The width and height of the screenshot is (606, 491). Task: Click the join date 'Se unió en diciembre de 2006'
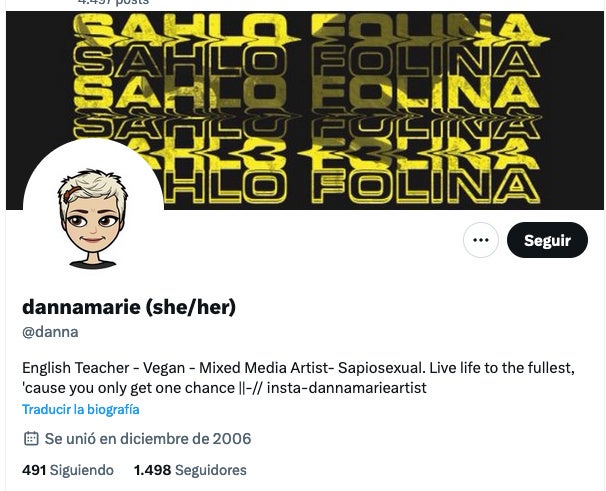(x=148, y=439)
